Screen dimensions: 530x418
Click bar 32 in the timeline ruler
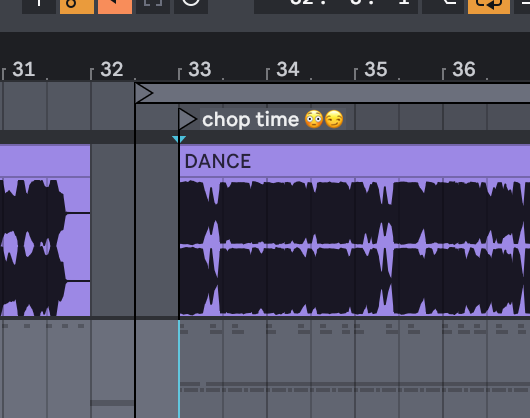[112, 69]
